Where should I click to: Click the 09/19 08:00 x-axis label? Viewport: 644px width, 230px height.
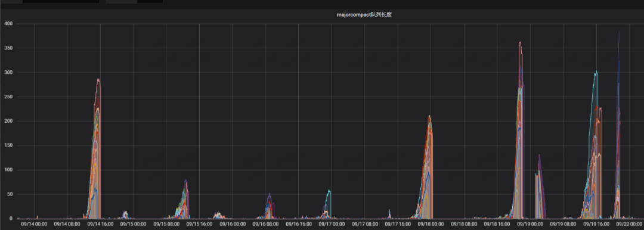click(563, 224)
